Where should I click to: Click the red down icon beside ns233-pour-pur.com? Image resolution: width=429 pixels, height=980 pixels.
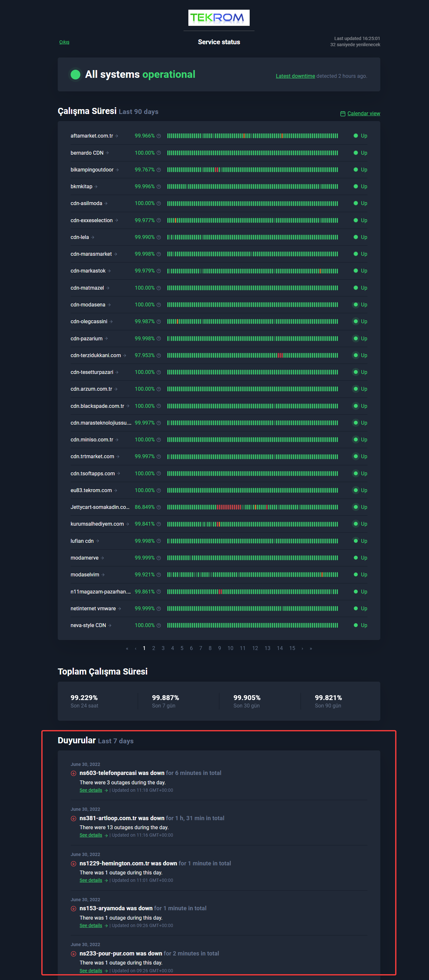[74, 954]
